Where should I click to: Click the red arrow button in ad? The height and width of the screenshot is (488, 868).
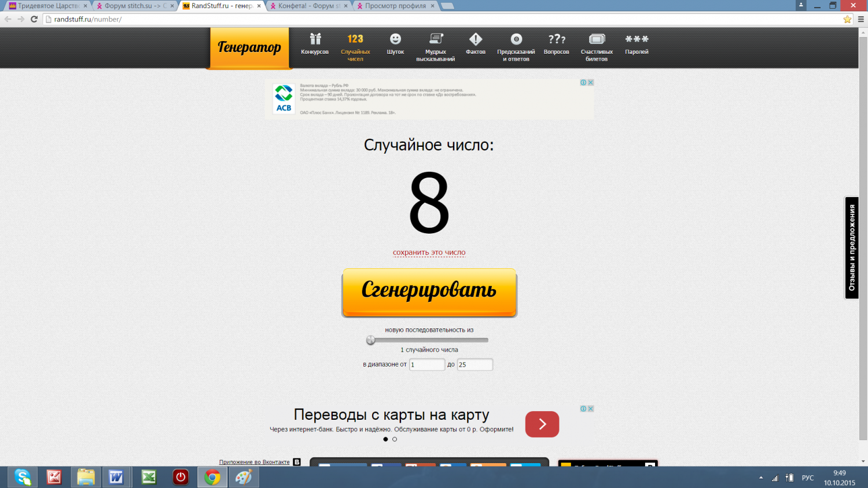[542, 424]
